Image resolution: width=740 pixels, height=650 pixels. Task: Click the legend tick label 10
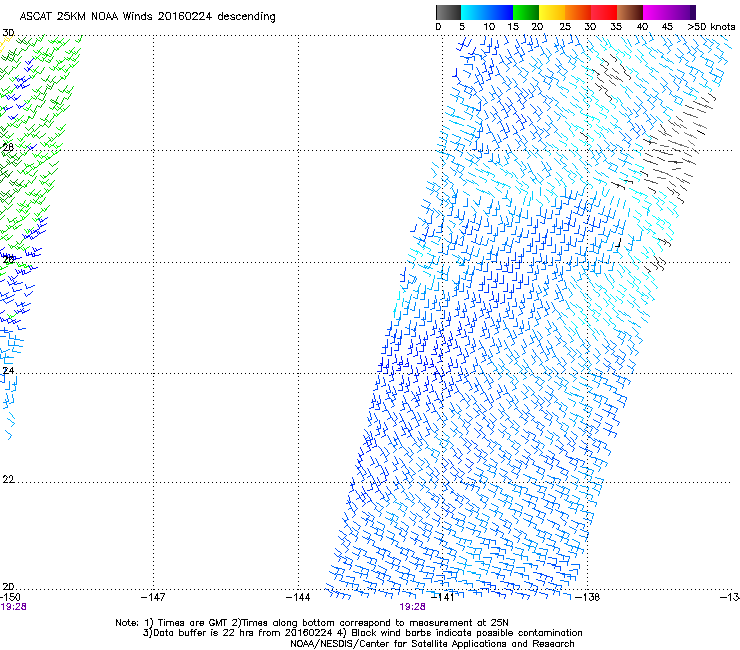pos(489,27)
